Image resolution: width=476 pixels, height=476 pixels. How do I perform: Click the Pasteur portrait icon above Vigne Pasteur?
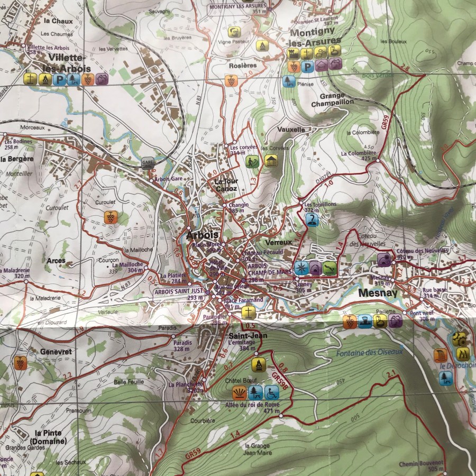pyautogui.click(x=234, y=31)
